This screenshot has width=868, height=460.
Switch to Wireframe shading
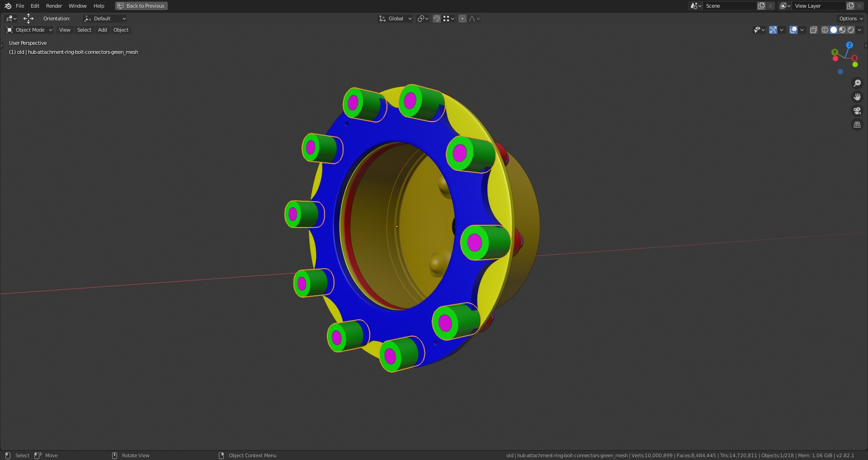pos(825,30)
